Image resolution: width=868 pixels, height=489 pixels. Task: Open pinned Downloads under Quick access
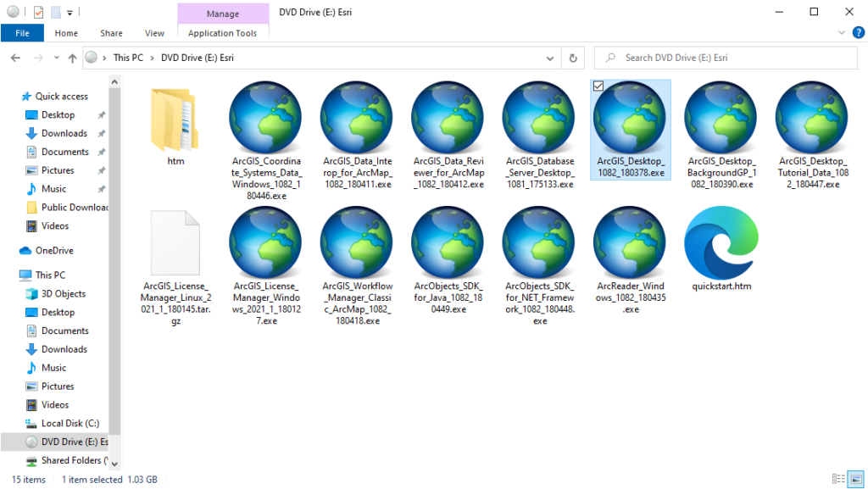click(x=64, y=133)
